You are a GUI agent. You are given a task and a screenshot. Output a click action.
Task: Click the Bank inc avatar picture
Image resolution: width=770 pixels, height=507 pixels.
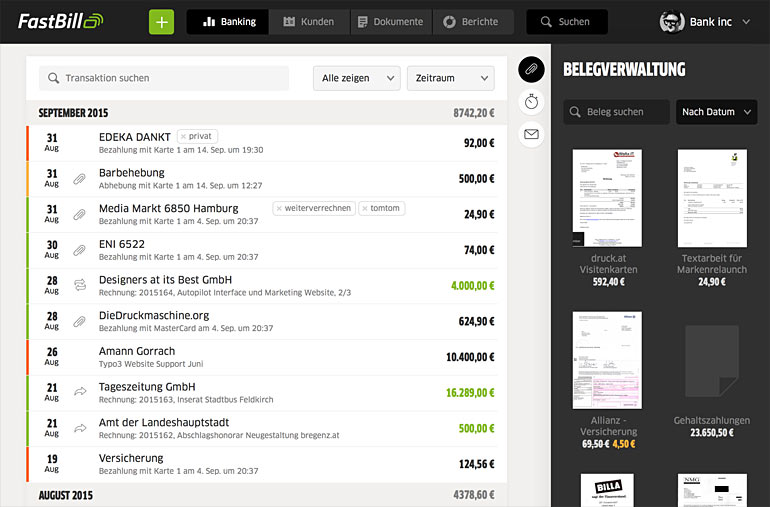click(x=672, y=22)
